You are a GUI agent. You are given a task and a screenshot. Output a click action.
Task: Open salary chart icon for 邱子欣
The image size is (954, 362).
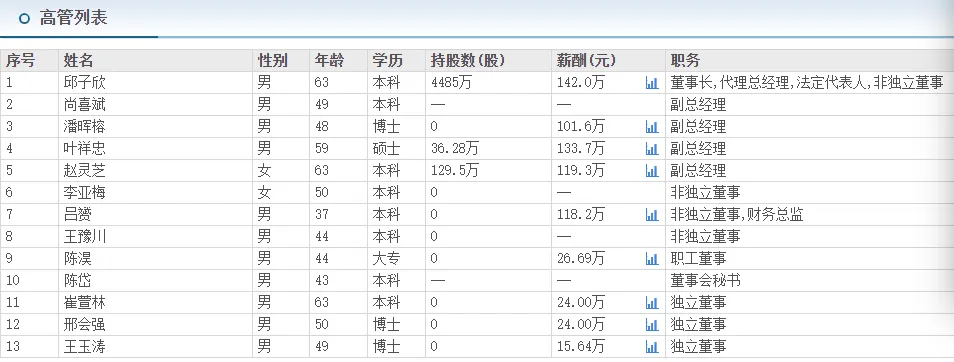(652, 83)
